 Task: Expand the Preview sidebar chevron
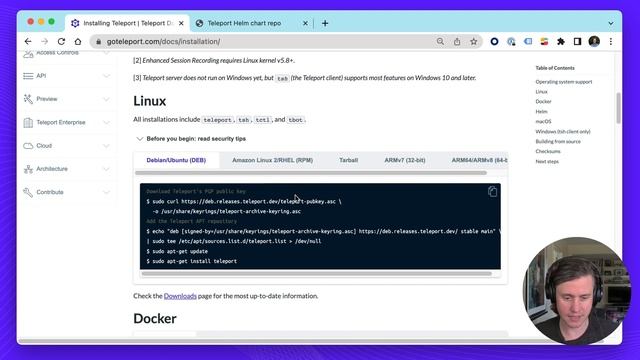pos(106,99)
